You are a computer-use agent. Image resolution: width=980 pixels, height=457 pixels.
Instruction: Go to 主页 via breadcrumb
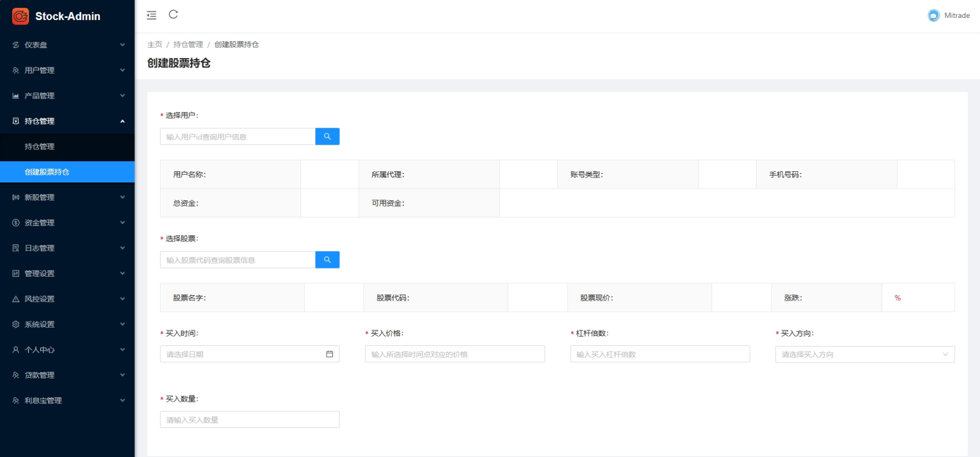click(x=154, y=45)
